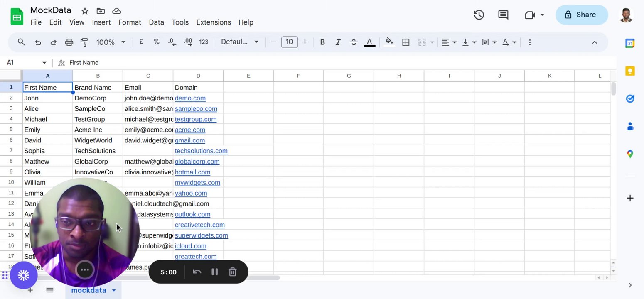Open Google Keep side panel
Viewport: 644px width, 299px height.
(x=630, y=71)
